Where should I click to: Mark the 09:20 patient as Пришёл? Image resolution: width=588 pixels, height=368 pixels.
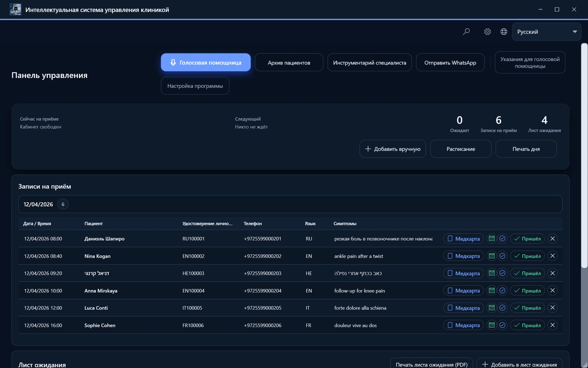pyautogui.click(x=527, y=273)
